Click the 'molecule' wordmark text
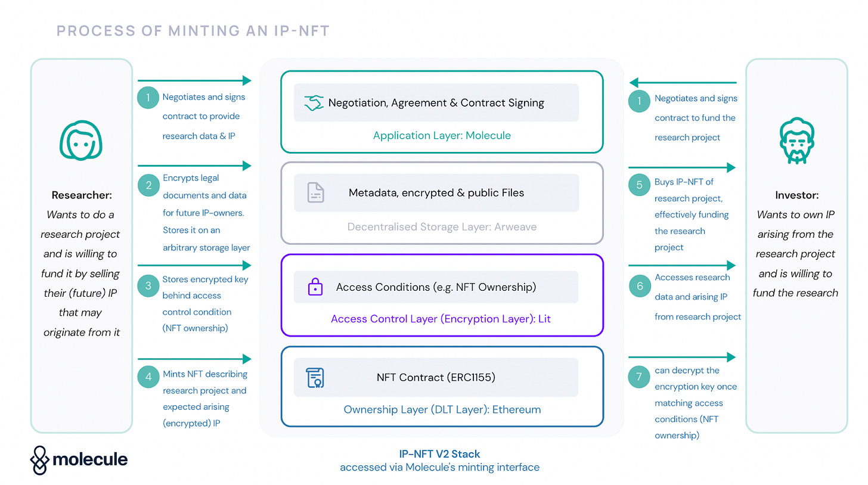 click(x=90, y=459)
